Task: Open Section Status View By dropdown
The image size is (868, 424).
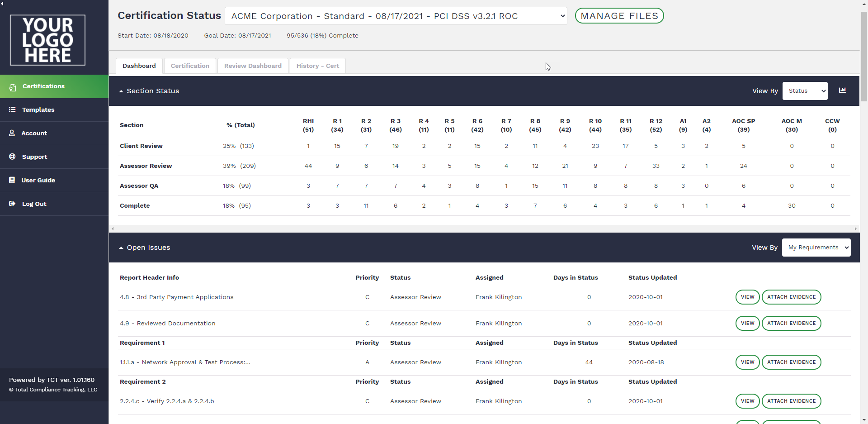Action: tap(805, 91)
